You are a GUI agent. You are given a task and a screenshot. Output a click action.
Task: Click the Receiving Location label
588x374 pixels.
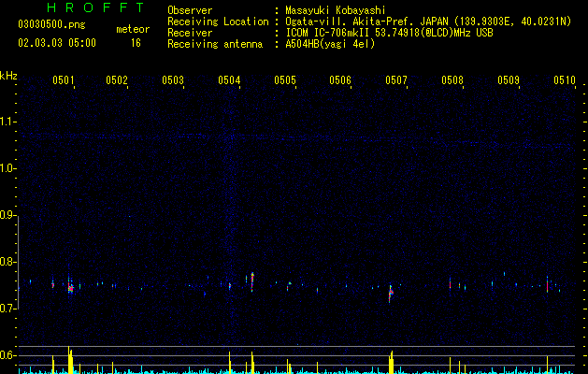coord(218,22)
